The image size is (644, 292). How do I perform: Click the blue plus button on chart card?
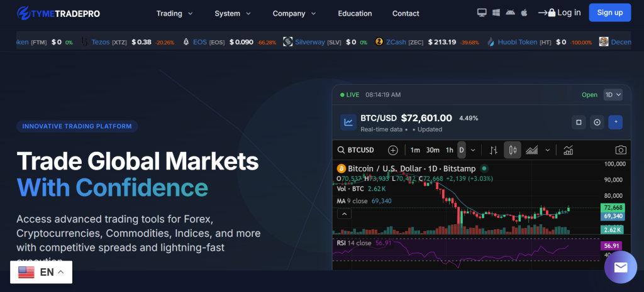[x=616, y=122]
